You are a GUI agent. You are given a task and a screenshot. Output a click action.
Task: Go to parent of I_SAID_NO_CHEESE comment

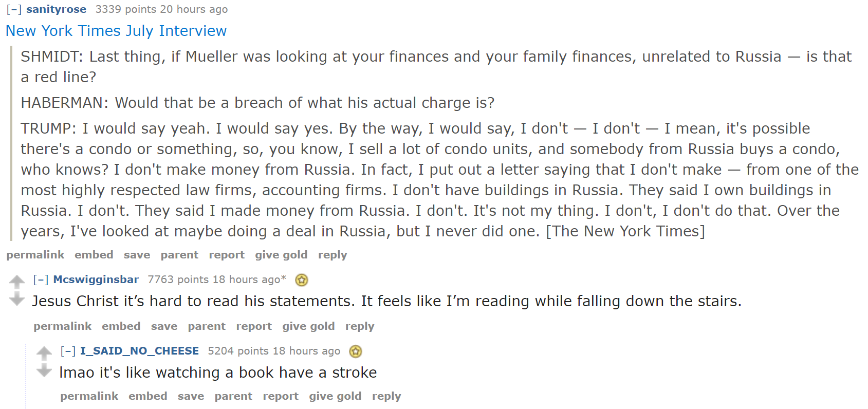point(233,396)
